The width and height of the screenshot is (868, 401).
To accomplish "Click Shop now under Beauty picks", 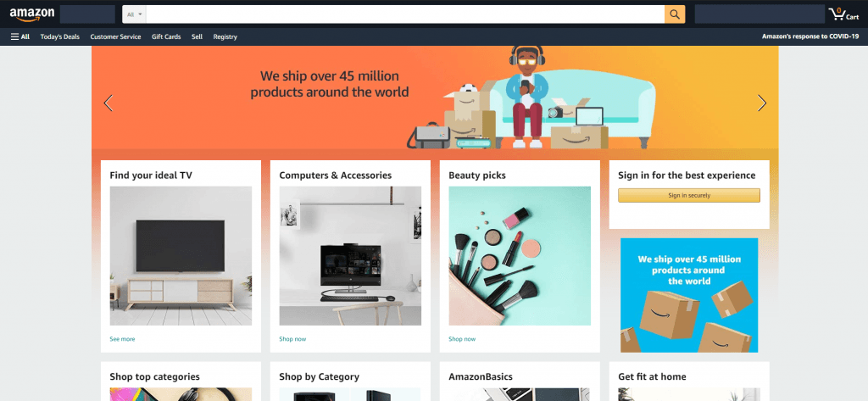I will tap(462, 339).
